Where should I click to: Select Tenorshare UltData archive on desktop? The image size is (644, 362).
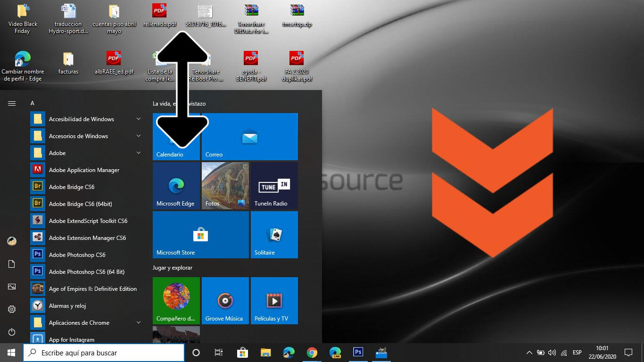tap(251, 19)
